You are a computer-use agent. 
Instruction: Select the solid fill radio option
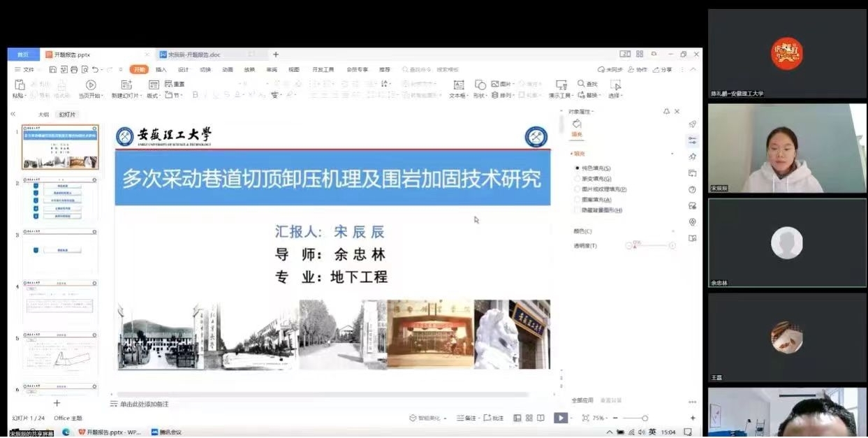[578, 168]
